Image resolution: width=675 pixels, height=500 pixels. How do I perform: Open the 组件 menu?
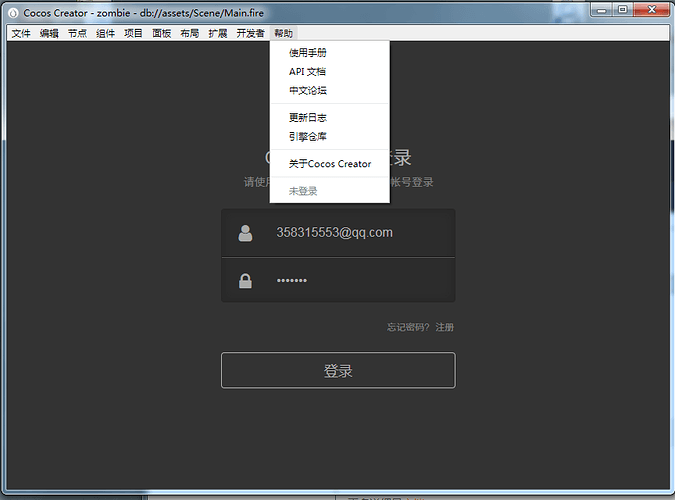pos(105,33)
